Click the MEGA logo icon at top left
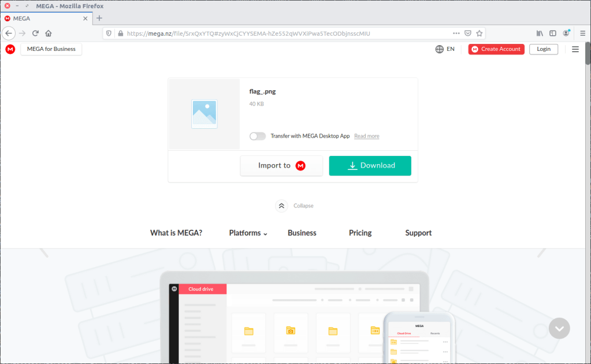Image resolution: width=591 pixels, height=364 pixels. pos(10,49)
